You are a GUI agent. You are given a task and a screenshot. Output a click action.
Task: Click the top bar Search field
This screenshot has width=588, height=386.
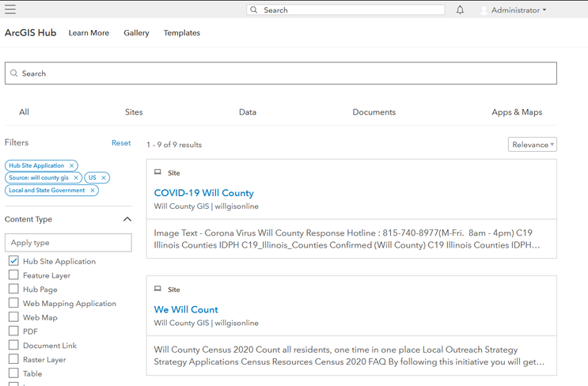[x=346, y=9]
